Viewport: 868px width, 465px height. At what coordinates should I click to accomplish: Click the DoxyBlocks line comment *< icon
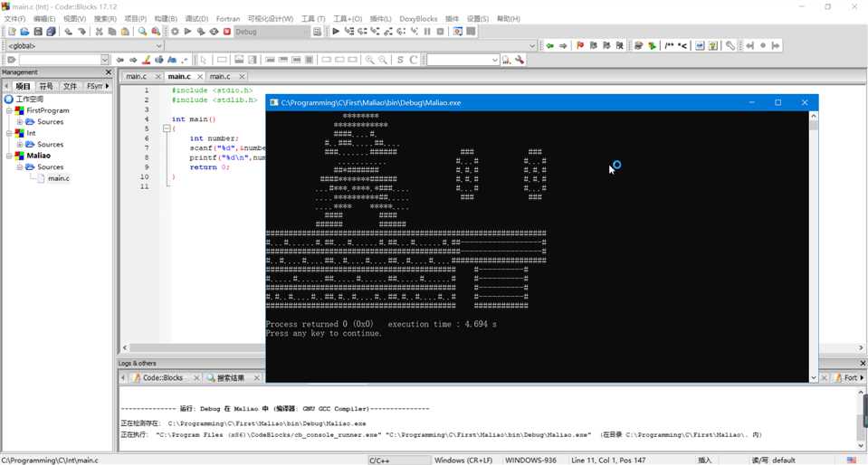[x=682, y=45]
